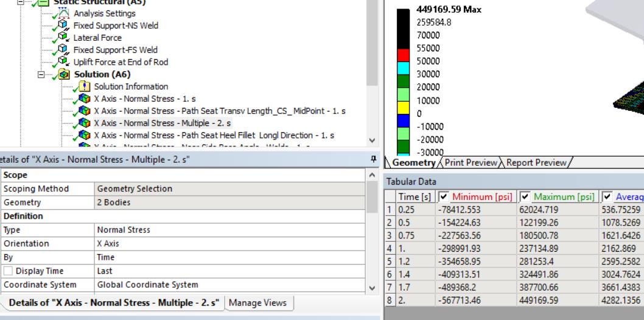Screen dimensions: 644x320
Task: Click the By field showing Time
Action: tap(229, 257)
